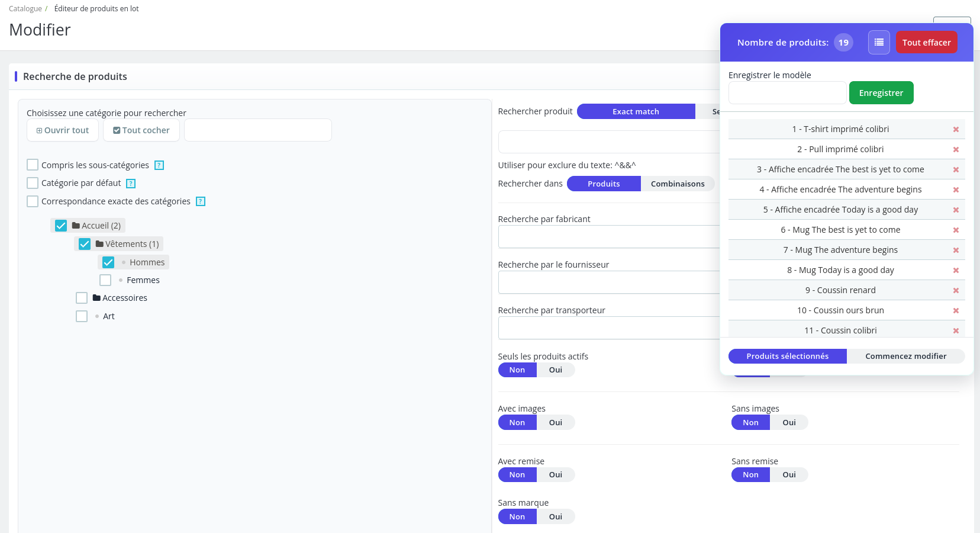
Task: Uncheck the Accueil category
Action: [x=61, y=226]
